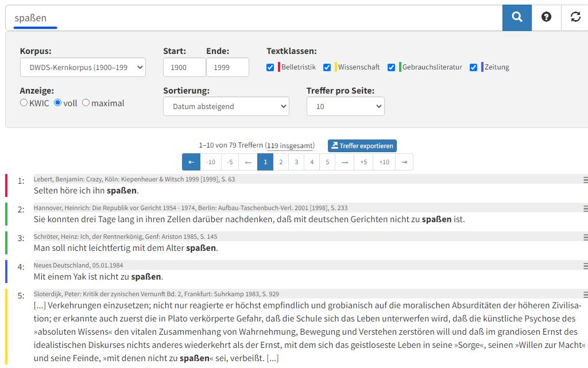
Task: Choose the maximal display radio button
Action: pos(86,103)
